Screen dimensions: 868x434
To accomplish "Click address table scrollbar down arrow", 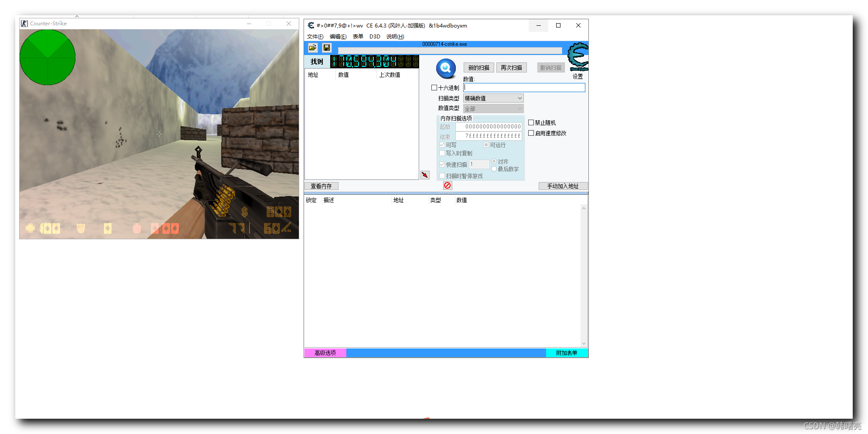I will coord(584,344).
